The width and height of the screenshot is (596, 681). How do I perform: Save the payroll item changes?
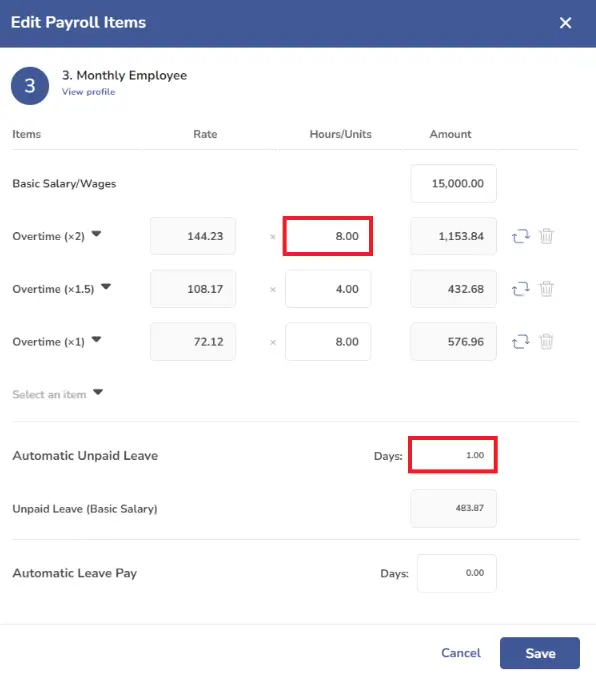540,653
